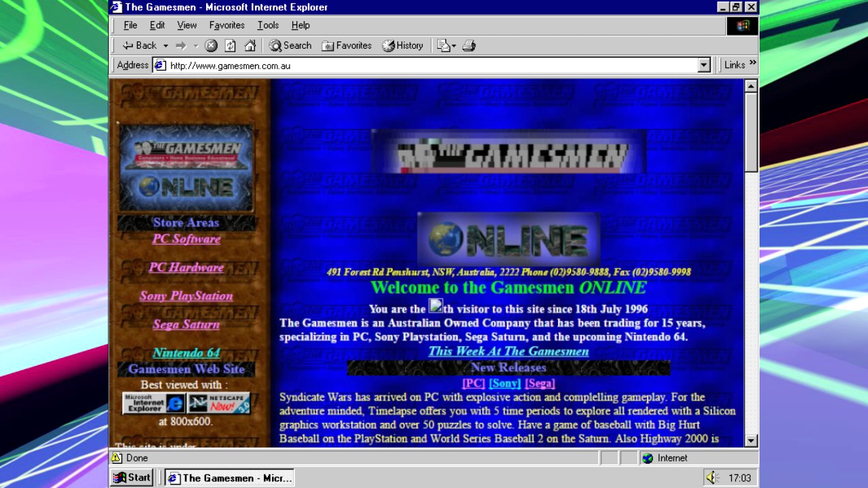Refresh the current page
Viewport: 868px width, 488px height.
231,45
